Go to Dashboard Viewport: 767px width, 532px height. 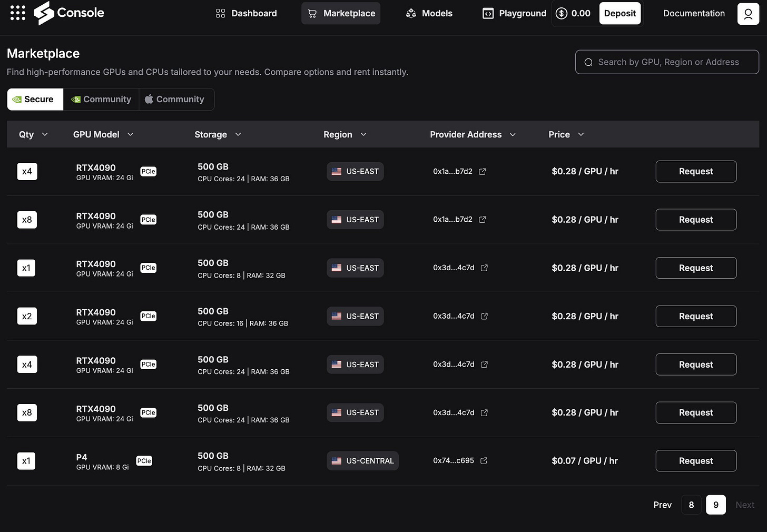(x=247, y=14)
